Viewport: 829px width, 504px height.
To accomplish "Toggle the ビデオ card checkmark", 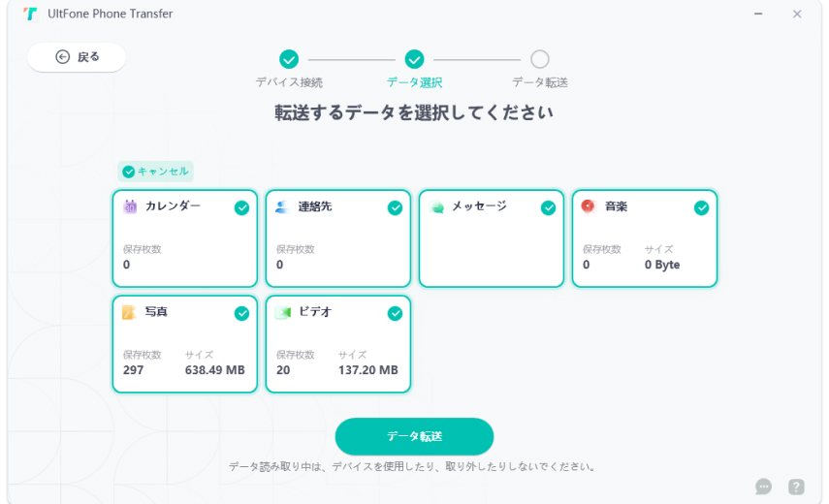I will [395, 313].
